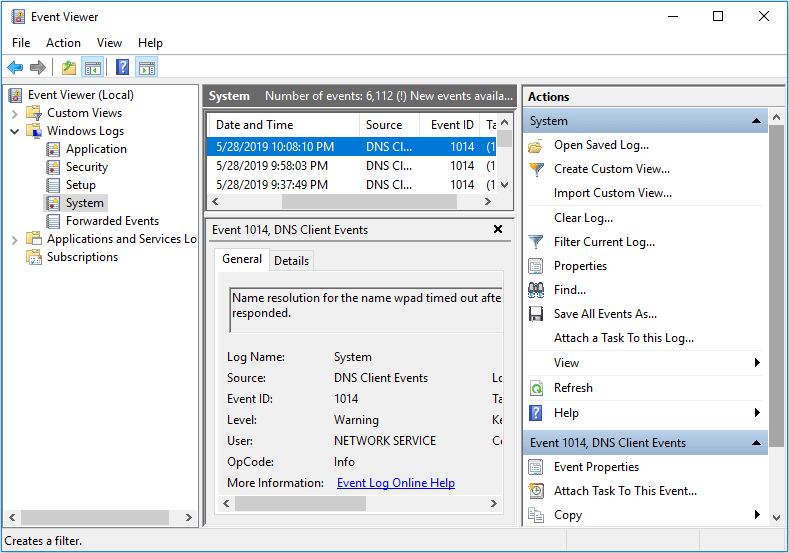Expand Applications and Services Logs node
Image resolution: width=789 pixels, height=553 pixels.
pyautogui.click(x=15, y=239)
